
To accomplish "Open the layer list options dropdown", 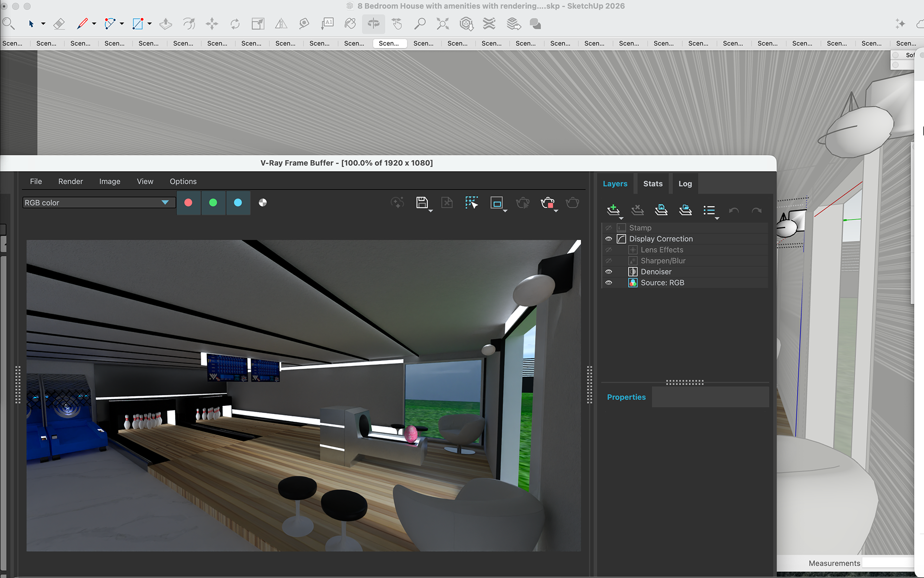I will pos(709,210).
